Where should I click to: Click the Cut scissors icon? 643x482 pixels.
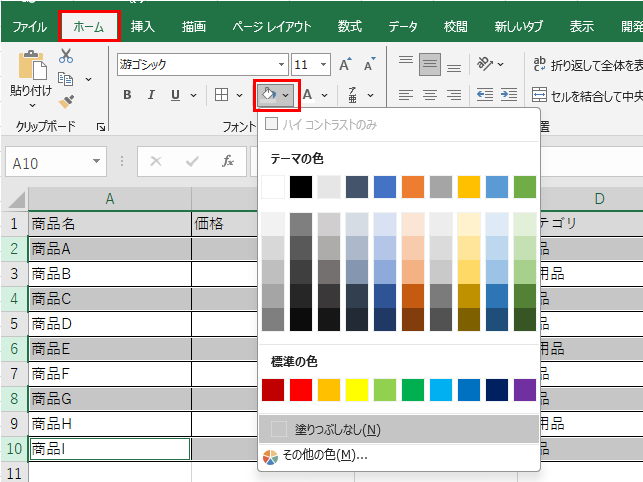tap(66, 56)
